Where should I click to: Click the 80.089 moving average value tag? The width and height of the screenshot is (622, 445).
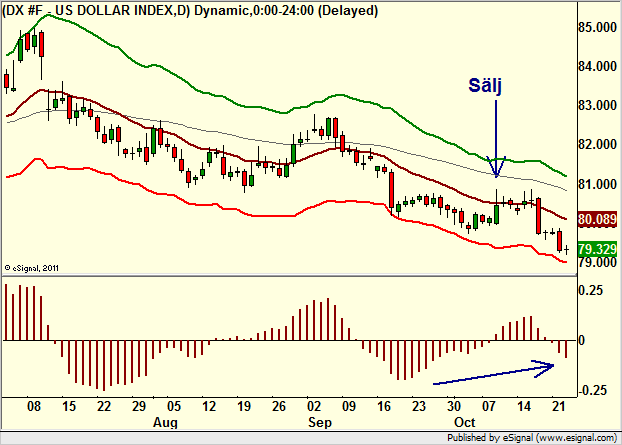(x=597, y=219)
